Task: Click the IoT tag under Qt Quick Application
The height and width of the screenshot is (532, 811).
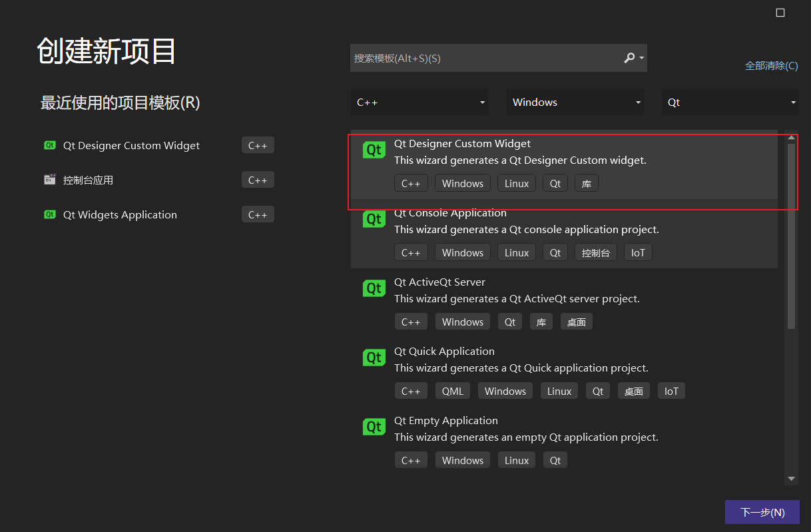Action: 671,391
